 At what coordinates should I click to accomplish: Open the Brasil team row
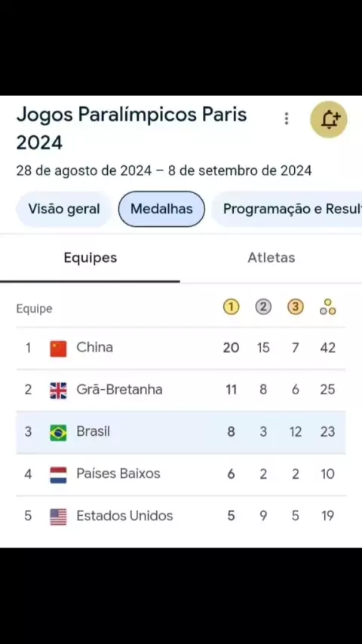click(x=181, y=433)
